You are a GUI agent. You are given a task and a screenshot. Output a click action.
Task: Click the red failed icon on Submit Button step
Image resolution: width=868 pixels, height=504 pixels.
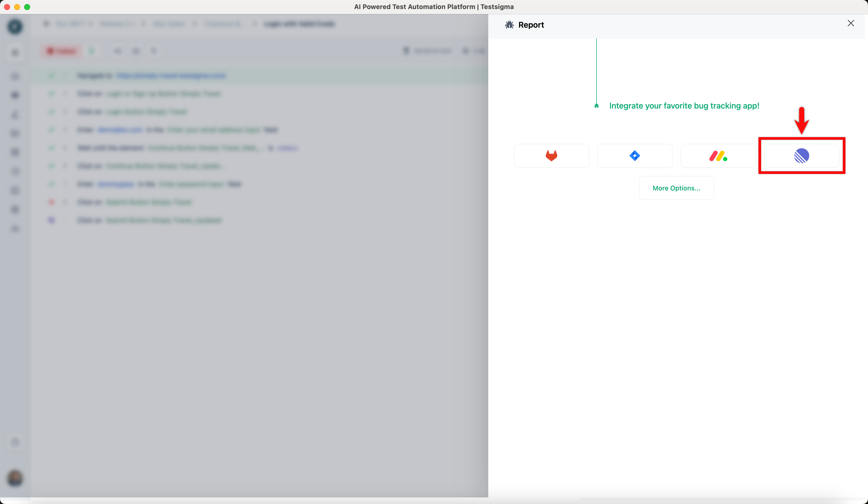(51, 202)
